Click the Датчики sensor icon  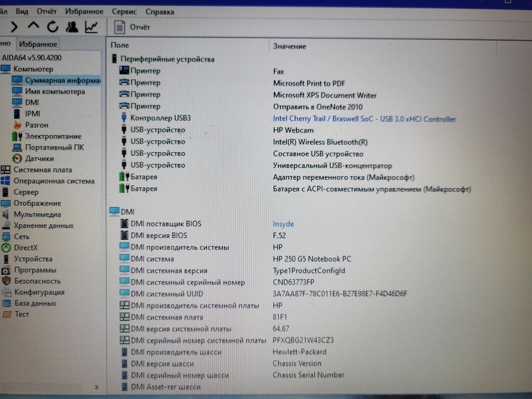click(x=17, y=158)
